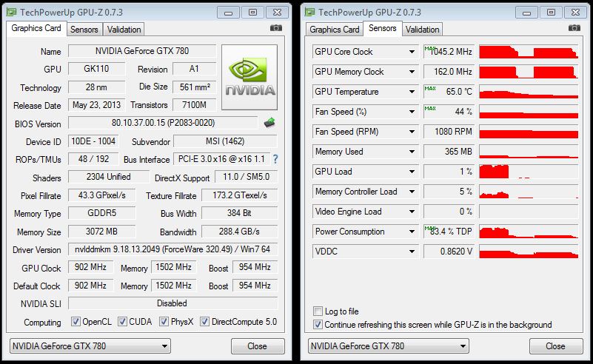Click the GPU Load history graph

(x=529, y=172)
